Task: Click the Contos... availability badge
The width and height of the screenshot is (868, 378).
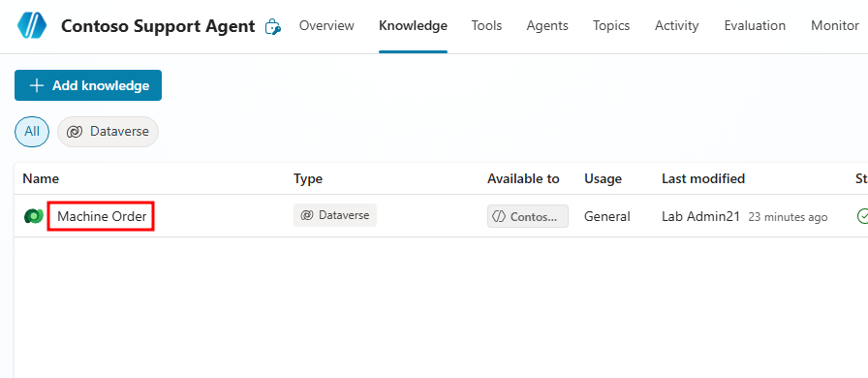Action: (528, 216)
